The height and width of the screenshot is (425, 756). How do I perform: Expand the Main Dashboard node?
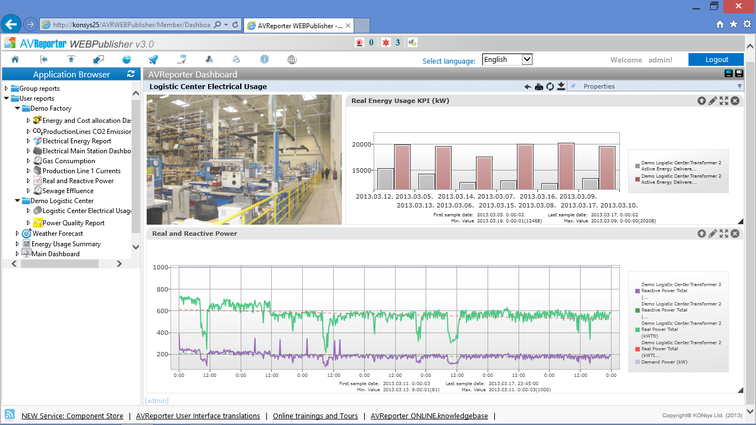tap(17, 254)
